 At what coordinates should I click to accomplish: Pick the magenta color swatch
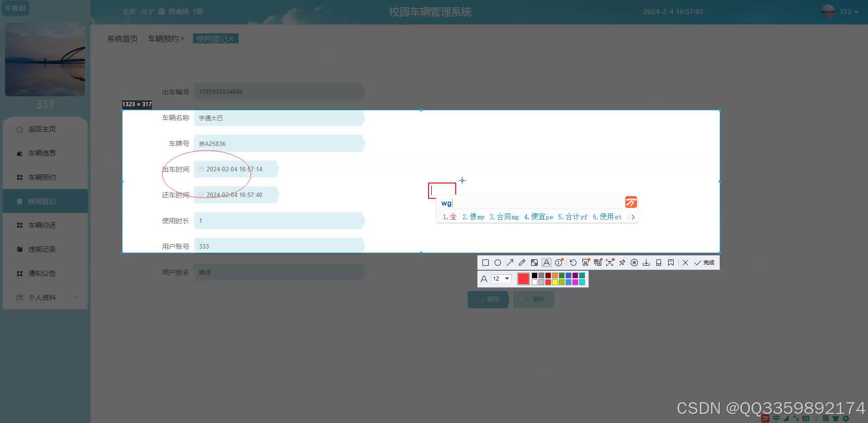[575, 282]
